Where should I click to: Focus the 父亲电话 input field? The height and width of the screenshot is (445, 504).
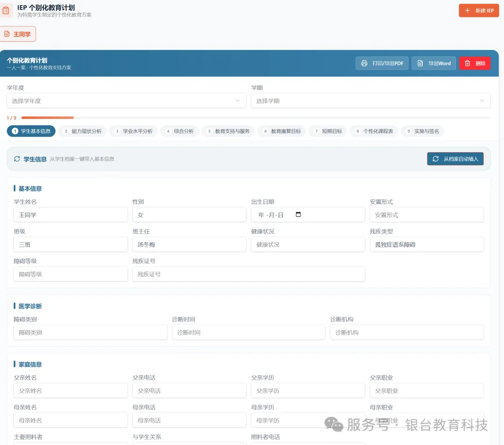[x=189, y=390]
